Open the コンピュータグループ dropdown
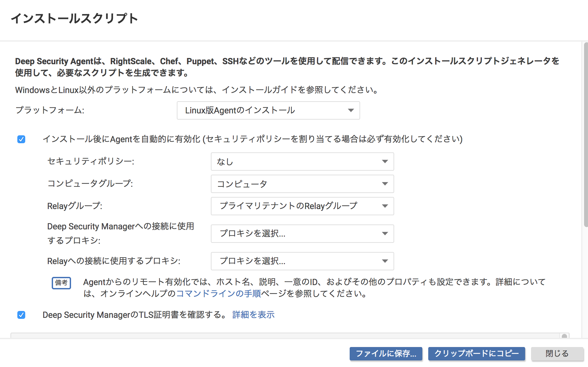 [x=303, y=184]
